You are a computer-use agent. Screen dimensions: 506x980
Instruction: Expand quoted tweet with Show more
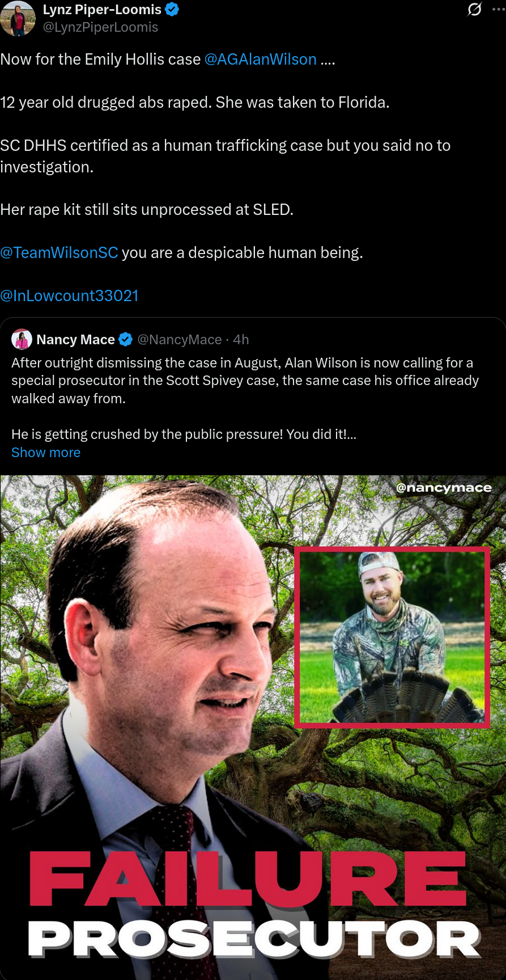coord(46,453)
